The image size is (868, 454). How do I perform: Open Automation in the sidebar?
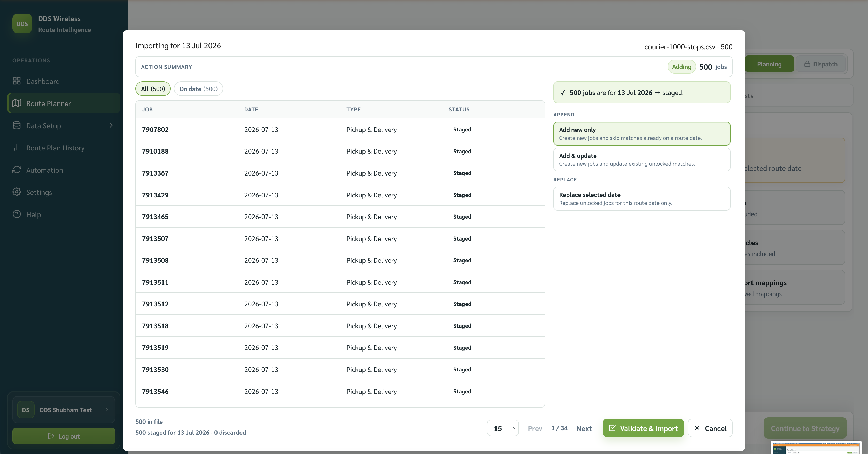click(x=64, y=170)
